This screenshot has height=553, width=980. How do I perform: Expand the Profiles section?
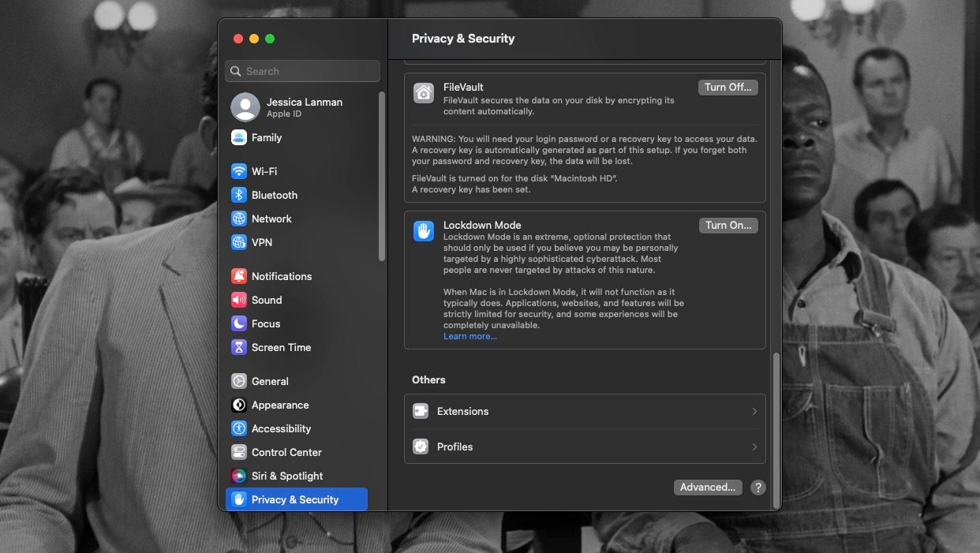[x=584, y=447]
